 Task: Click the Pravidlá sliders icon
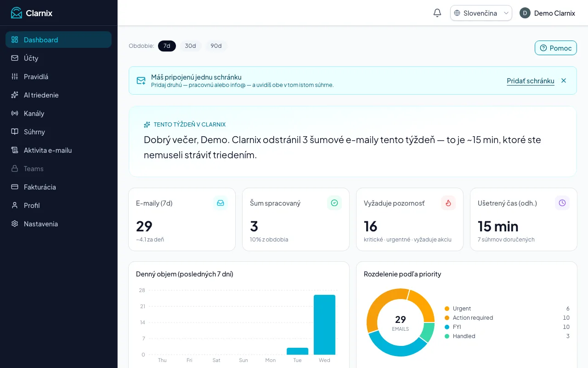[15, 76]
